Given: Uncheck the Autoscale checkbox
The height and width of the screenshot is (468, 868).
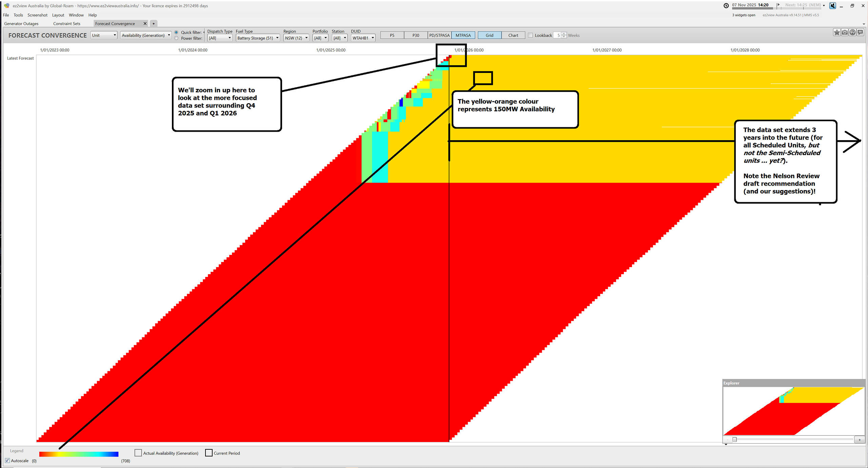Looking at the screenshot, I should (7, 461).
